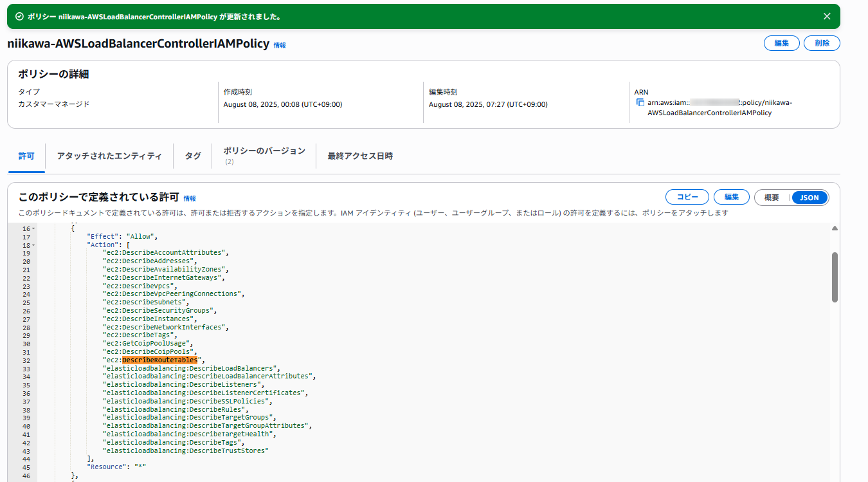Screen dimensions: 868x482
Task: Click the 編集時刻 value August 08, 2025, 07:27
Action: [x=488, y=104]
